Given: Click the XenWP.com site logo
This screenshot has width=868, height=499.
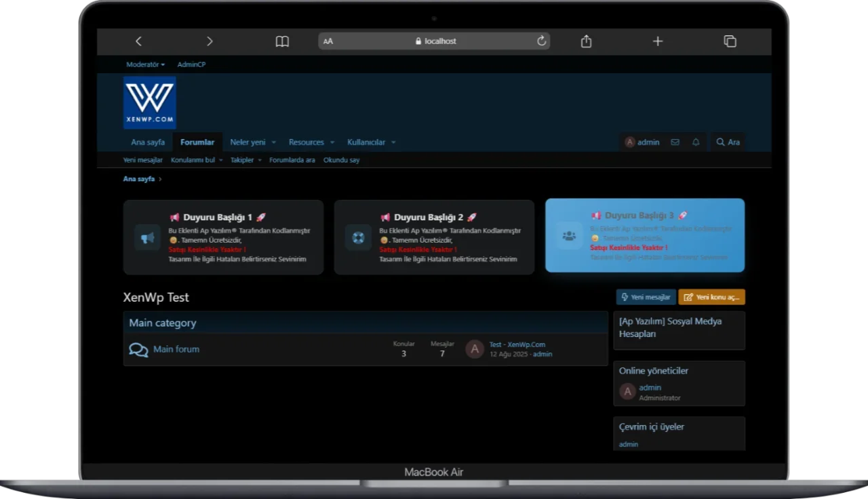Looking at the screenshot, I should tap(150, 102).
